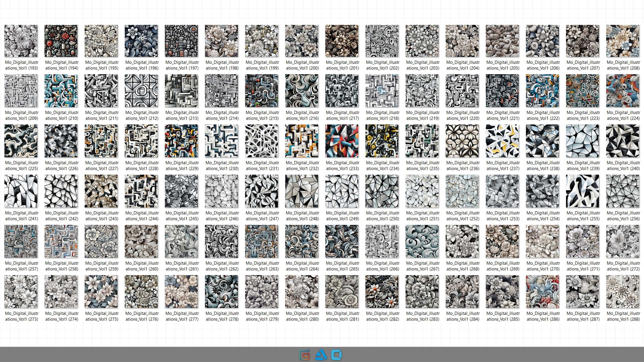Select thumbnail of illustration (248)
644x362 pixels.
coord(302,191)
